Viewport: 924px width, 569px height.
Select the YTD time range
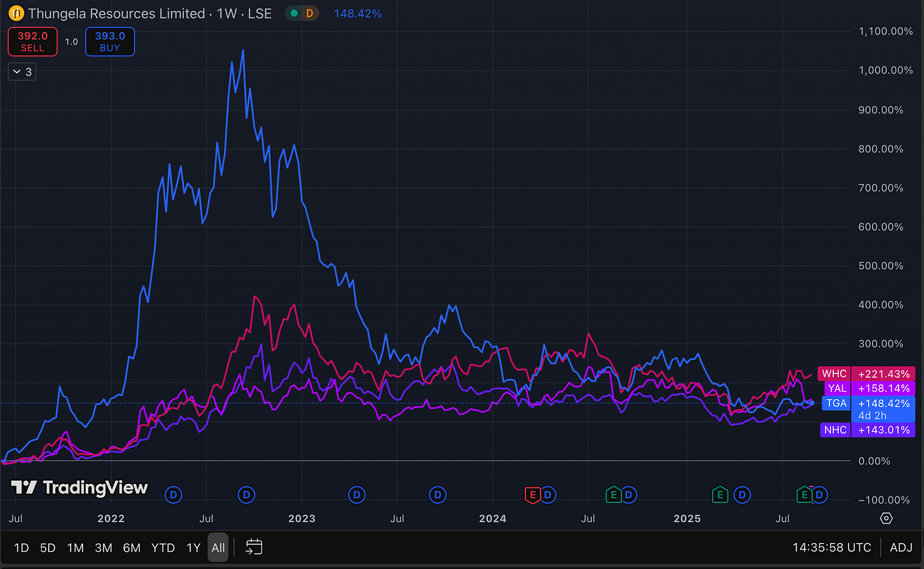(163, 547)
